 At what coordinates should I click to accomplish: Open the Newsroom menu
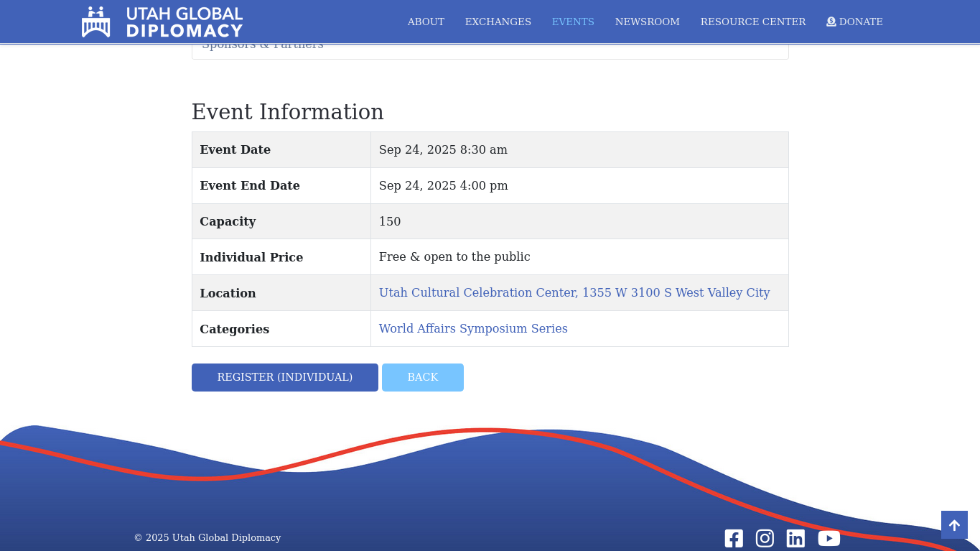coord(647,22)
